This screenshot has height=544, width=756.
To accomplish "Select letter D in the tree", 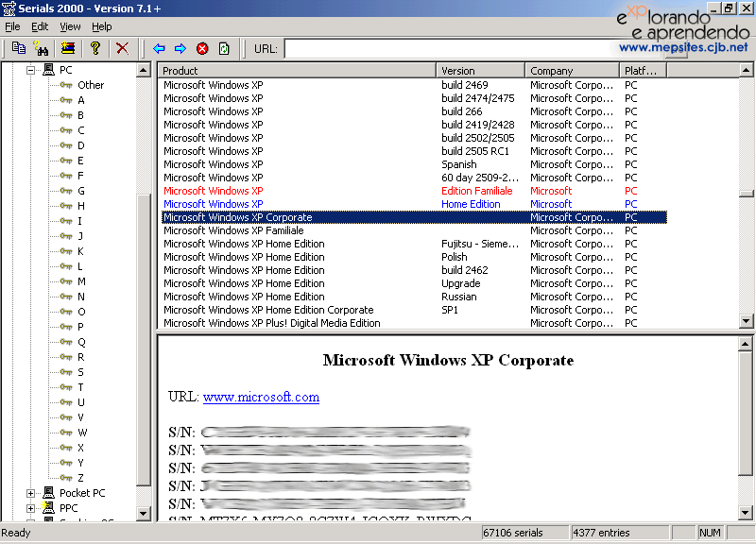I will (80, 145).
